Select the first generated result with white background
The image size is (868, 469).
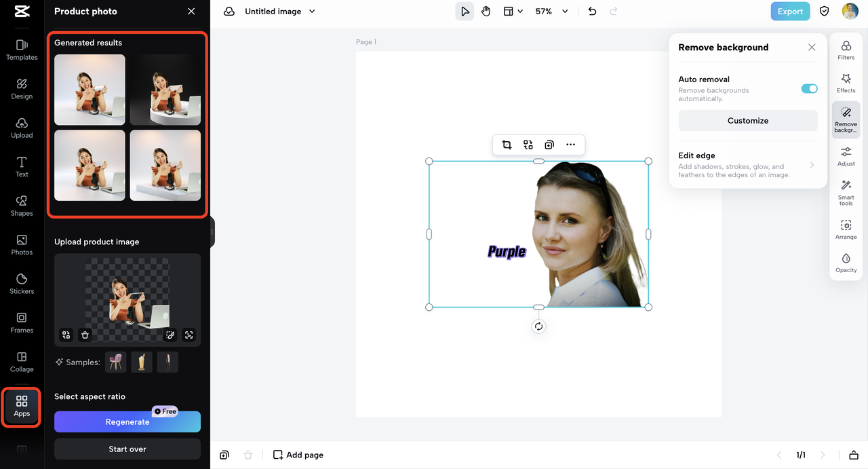pyautogui.click(x=90, y=90)
